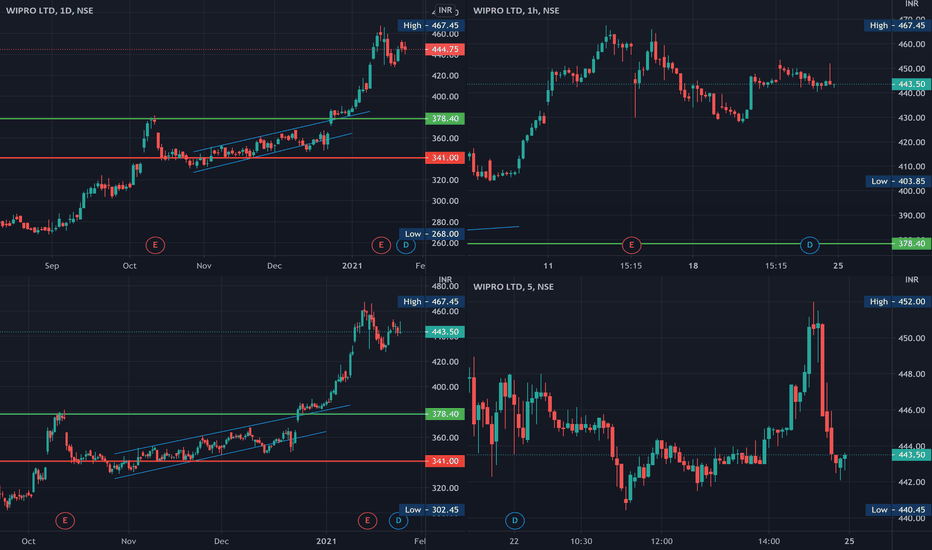The image size is (932, 550).
Task: Click the 22 date on 5-minute axis
Action: click(514, 541)
